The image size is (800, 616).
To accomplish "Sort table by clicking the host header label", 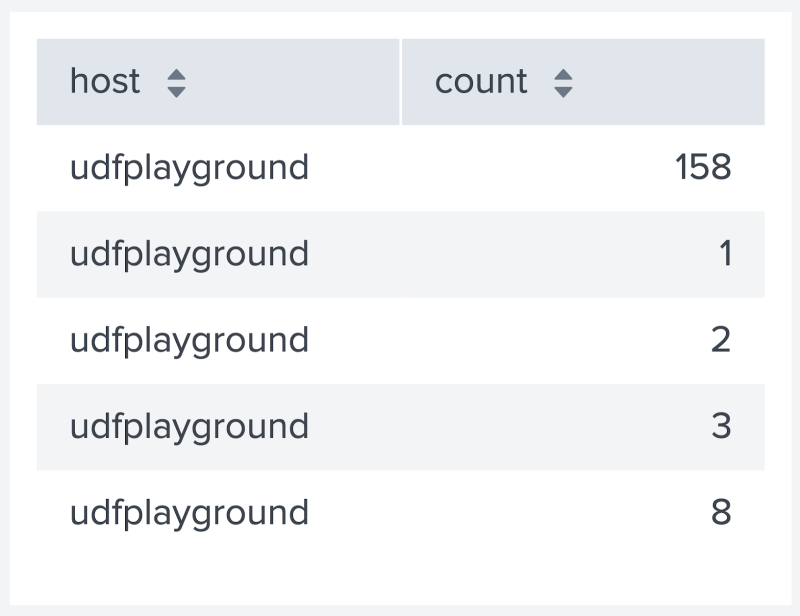I will point(105,81).
